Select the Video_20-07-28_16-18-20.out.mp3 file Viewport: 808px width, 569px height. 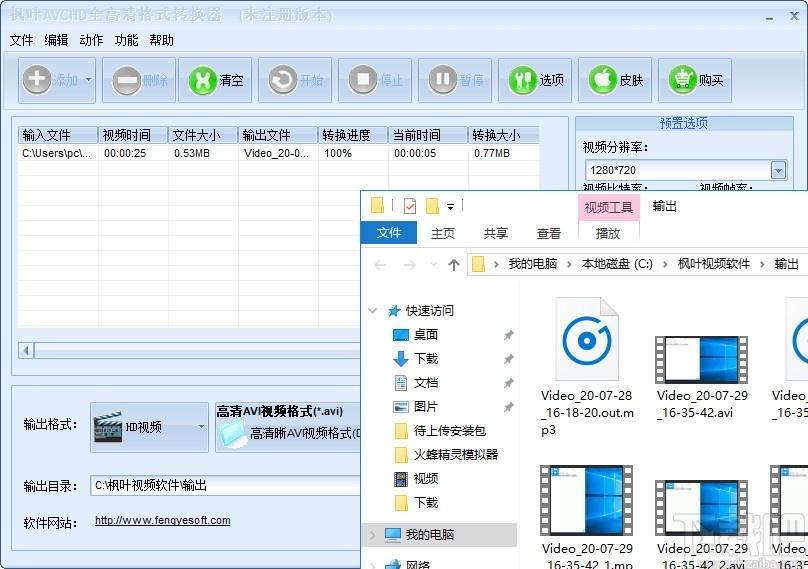[x=587, y=366]
